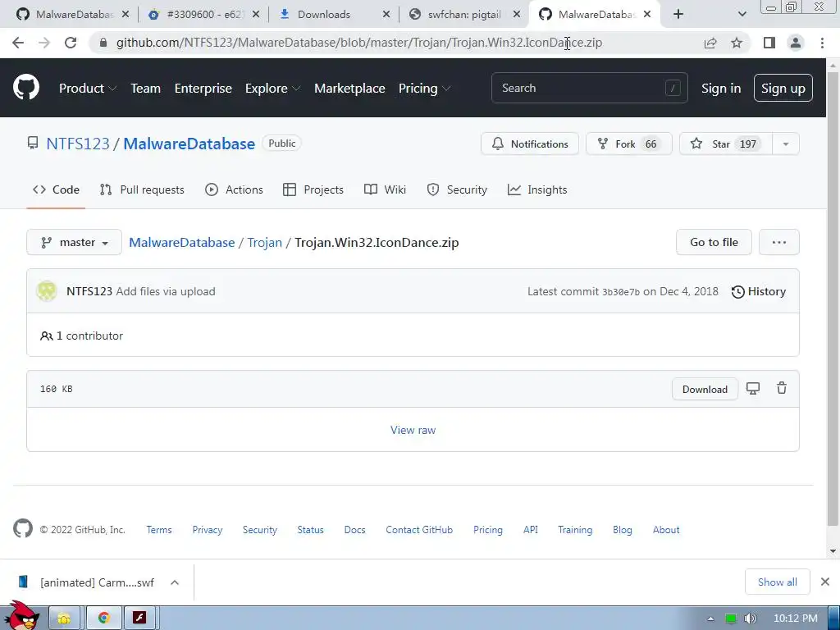
Task: Click the footer GitHub logo
Action: 22,529
